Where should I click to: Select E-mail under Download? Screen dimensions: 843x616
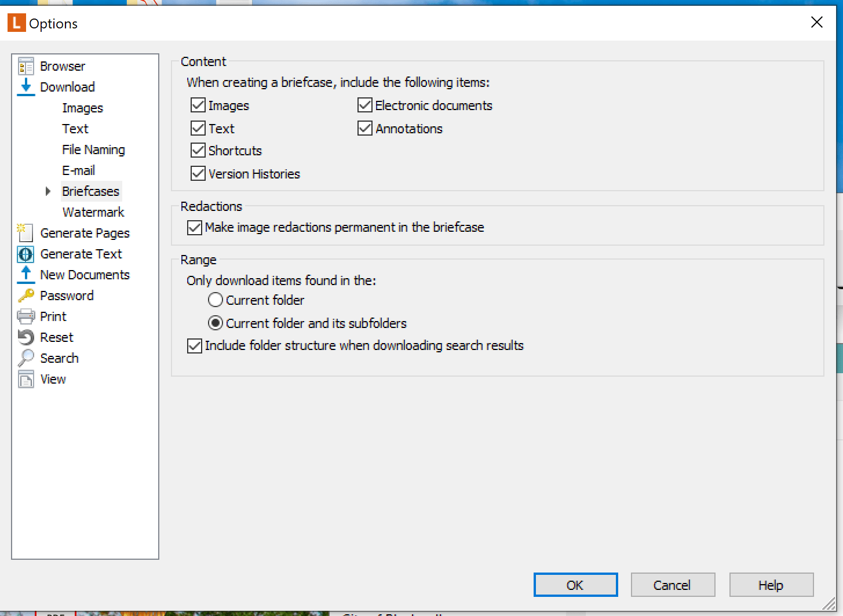click(x=78, y=170)
